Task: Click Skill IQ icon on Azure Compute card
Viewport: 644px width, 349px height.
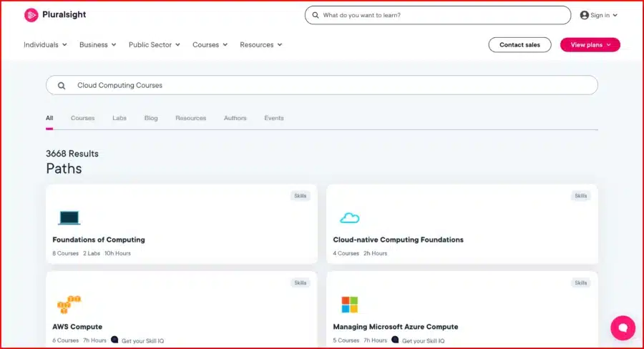Action: pyautogui.click(x=395, y=340)
